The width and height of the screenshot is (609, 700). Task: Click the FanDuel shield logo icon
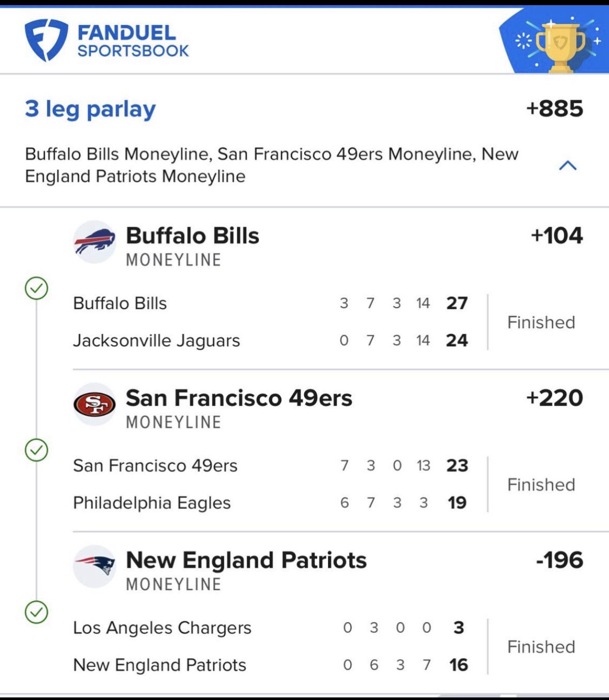click(46, 40)
